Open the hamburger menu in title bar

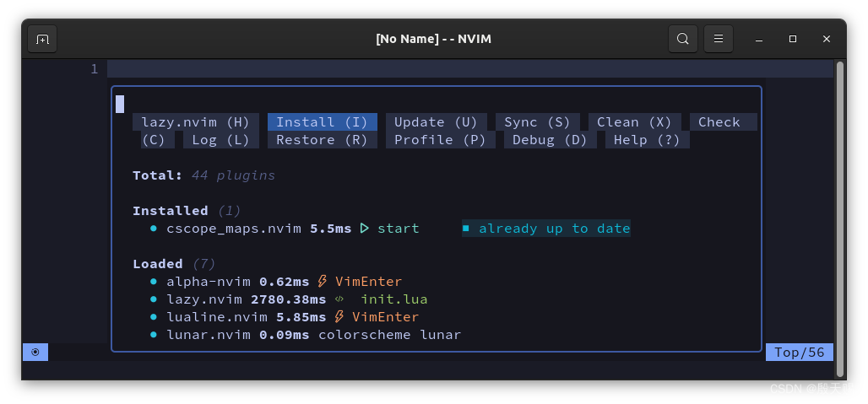pos(718,40)
